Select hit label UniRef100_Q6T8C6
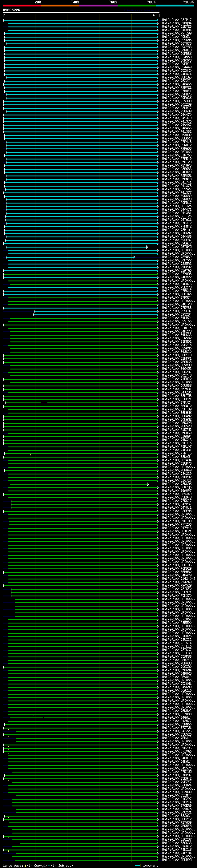Screen dimensions: 197x868 [x=176, y=43]
